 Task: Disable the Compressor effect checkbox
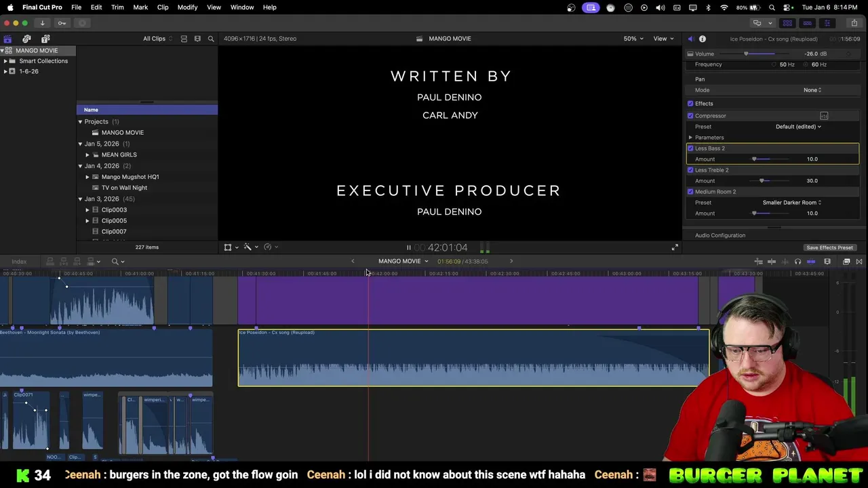click(x=690, y=116)
